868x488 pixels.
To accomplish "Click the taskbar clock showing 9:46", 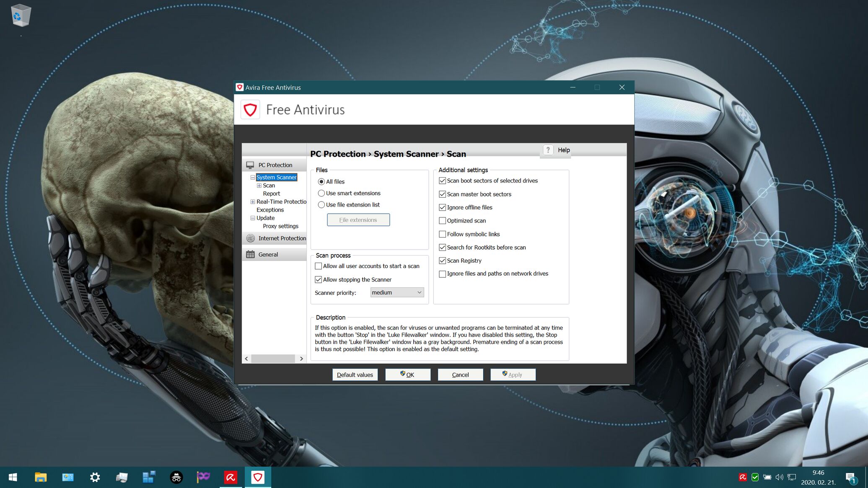I will pos(818,473).
